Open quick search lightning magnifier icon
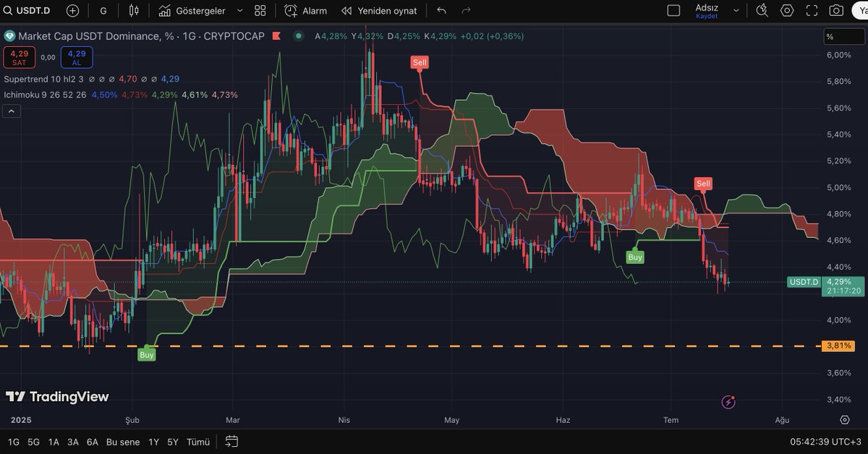Screen dimensions: 868x454 pos(762,11)
